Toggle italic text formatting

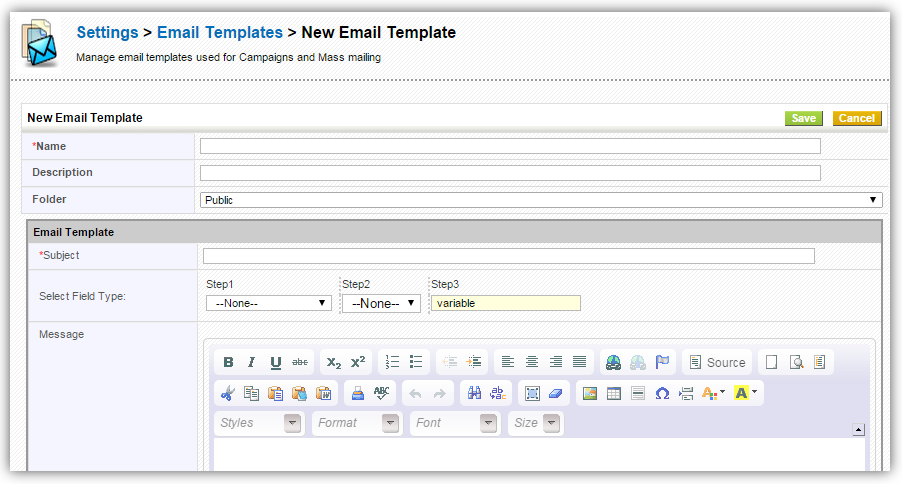click(x=251, y=362)
